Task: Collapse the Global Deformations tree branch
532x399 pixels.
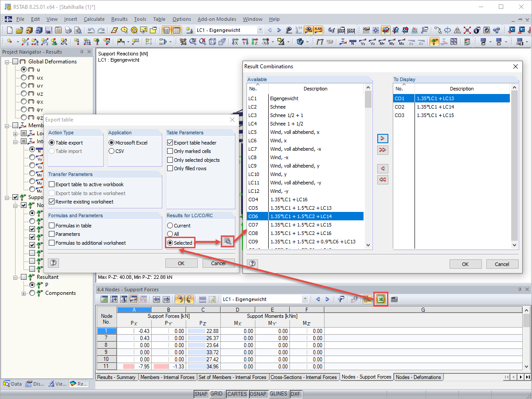Action: (x=7, y=61)
